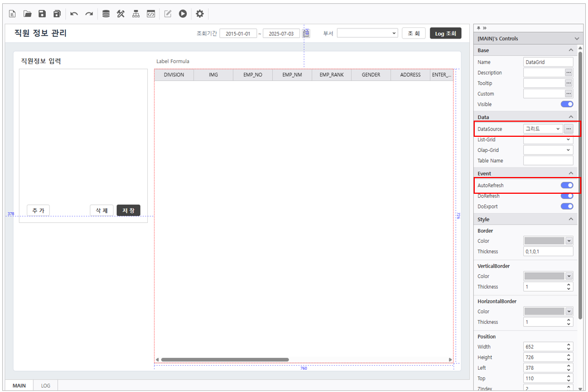The image size is (588, 392).
Task: Open the DataSource dropdown
Action: point(542,129)
